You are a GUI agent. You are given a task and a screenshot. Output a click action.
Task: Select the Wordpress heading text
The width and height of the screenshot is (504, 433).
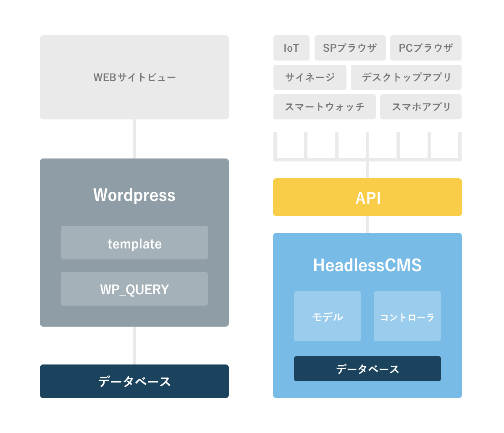pos(134,195)
